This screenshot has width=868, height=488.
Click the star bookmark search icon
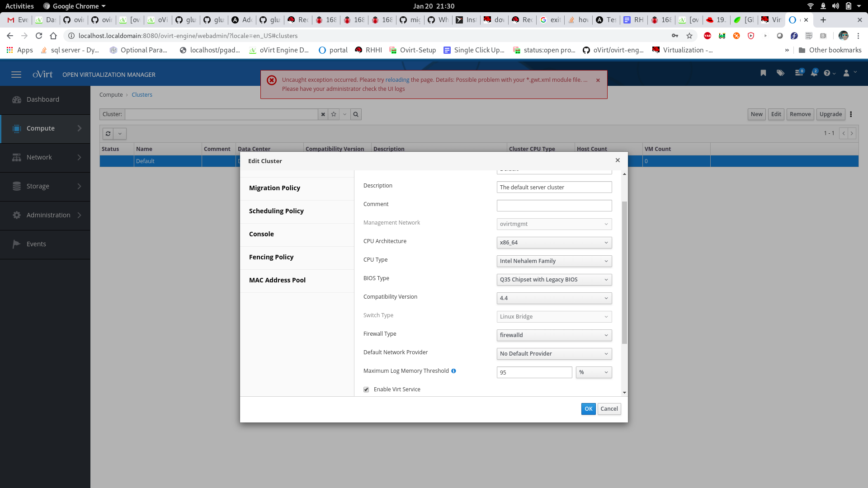click(x=334, y=114)
